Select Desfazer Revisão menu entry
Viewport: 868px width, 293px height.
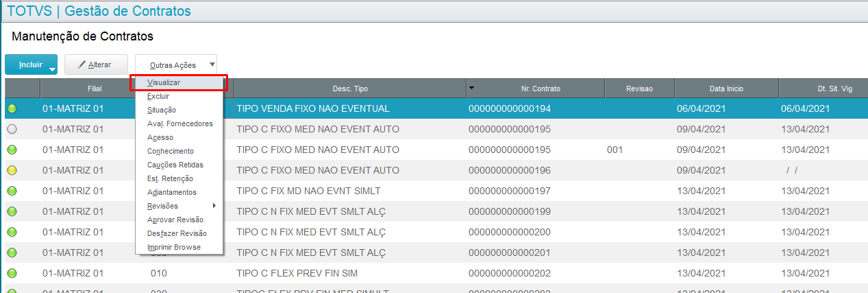[179, 233]
